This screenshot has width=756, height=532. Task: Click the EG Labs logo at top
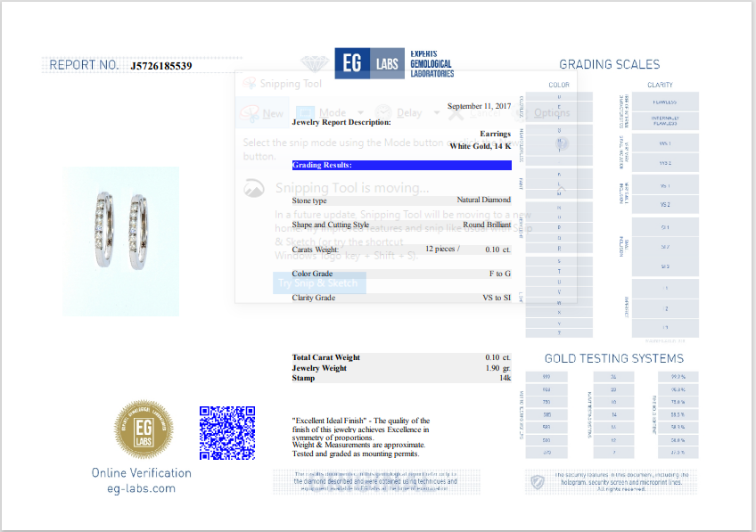(x=369, y=63)
